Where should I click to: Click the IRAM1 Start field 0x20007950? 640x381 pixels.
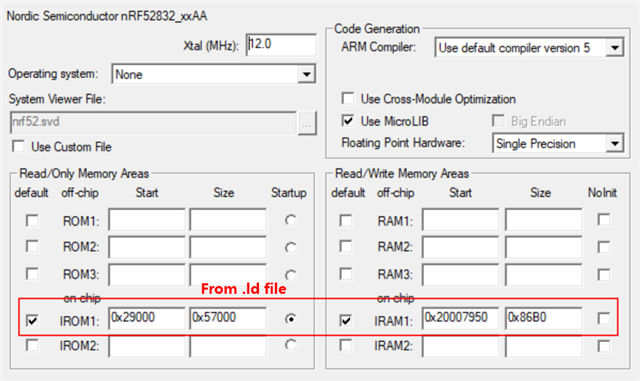(x=460, y=318)
